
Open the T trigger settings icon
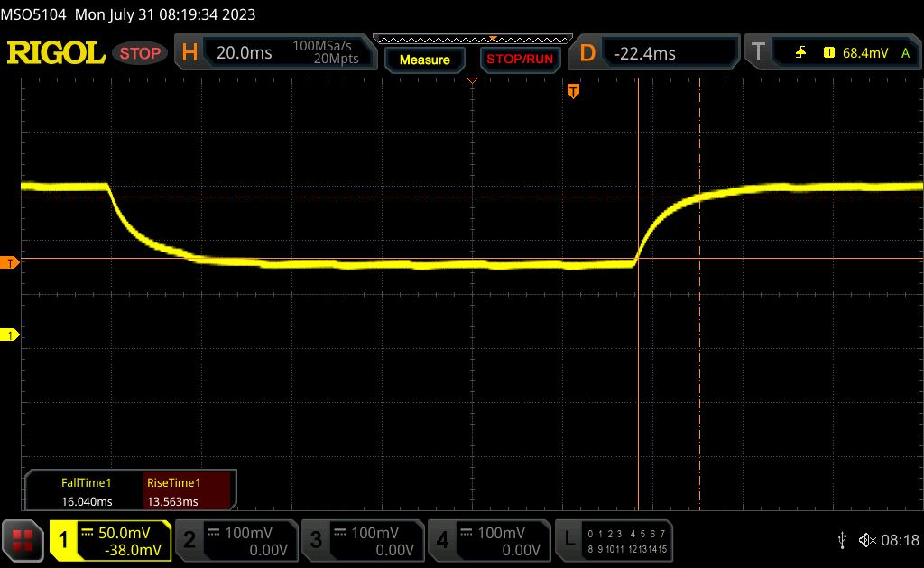click(759, 53)
